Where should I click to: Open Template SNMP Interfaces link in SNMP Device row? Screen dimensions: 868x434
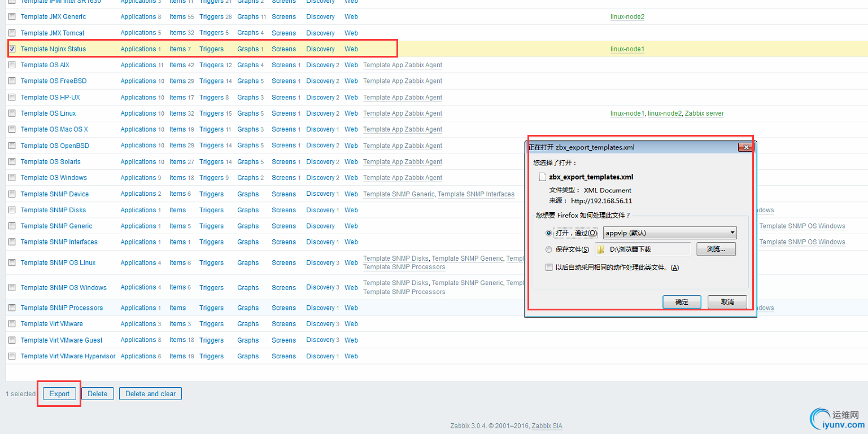click(476, 194)
